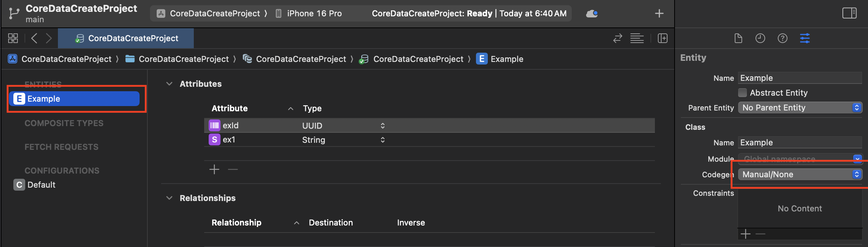
Task: Select the Default configuration item
Action: click(41, 185)
